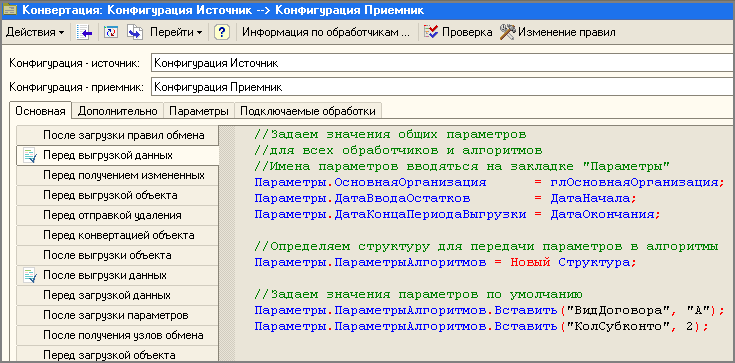Image resolution: width=735 pixels, height=363 pixels.
Task: Open the Действия dropdown menu
Action: 35,32
